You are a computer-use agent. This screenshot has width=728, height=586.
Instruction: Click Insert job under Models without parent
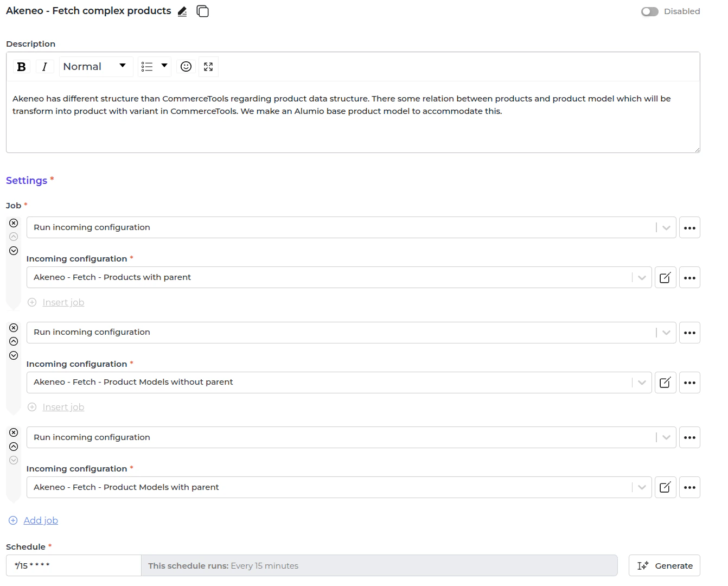click(63, 407)
